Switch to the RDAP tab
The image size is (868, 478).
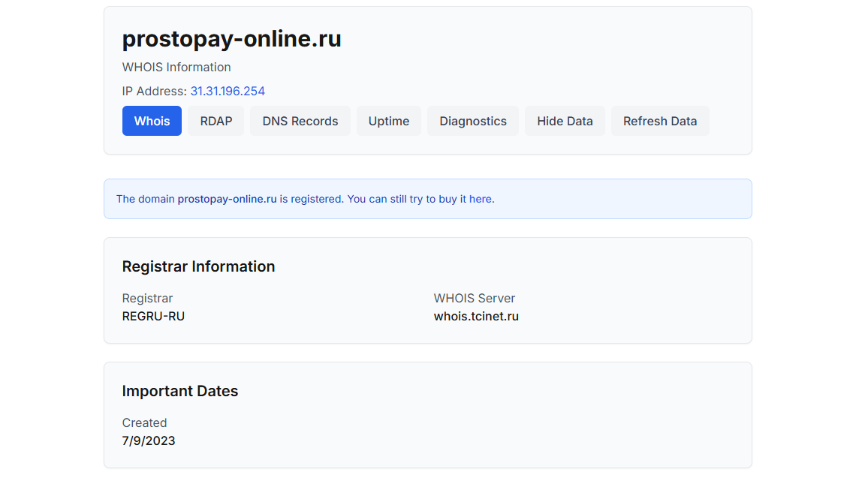(x=216, y=121)
